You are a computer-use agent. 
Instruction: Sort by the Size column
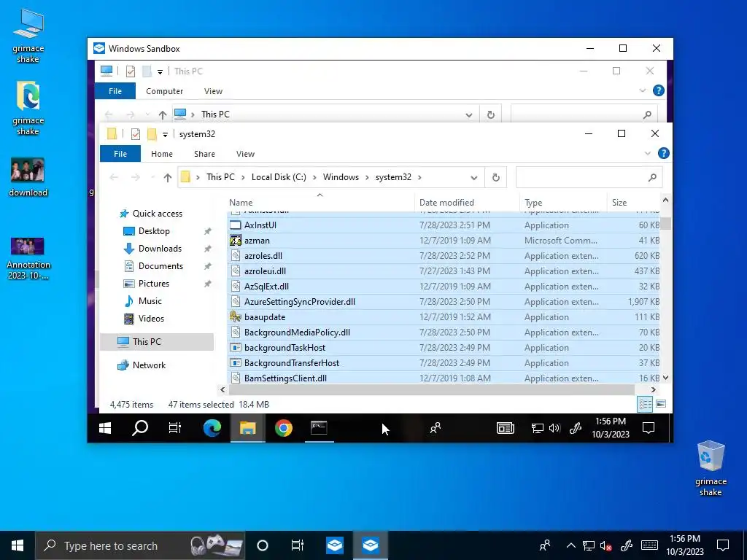pos(634,203)
